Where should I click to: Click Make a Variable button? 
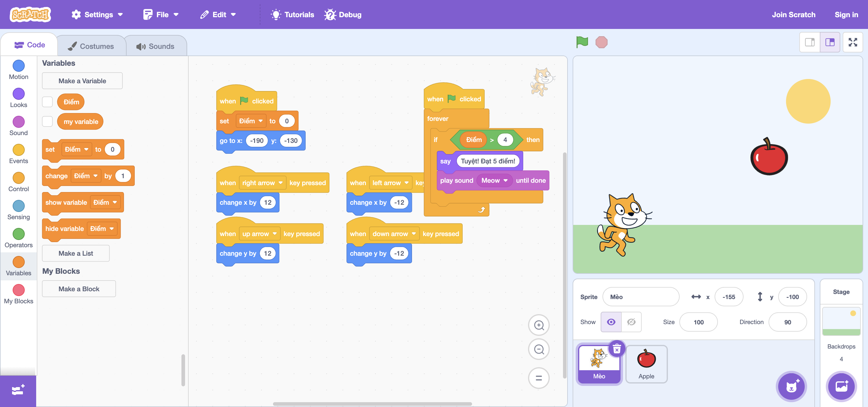[x=82, y=81]
